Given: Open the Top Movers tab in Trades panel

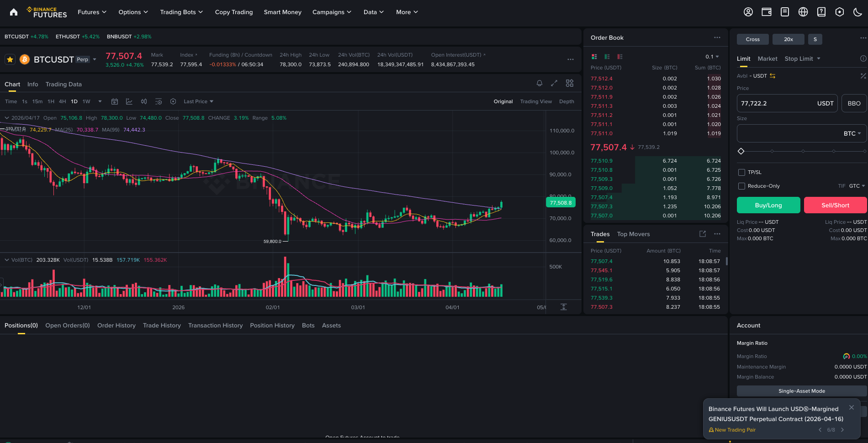Looking at the screenshot, I should pyautogui.click(x=633, y=234).
